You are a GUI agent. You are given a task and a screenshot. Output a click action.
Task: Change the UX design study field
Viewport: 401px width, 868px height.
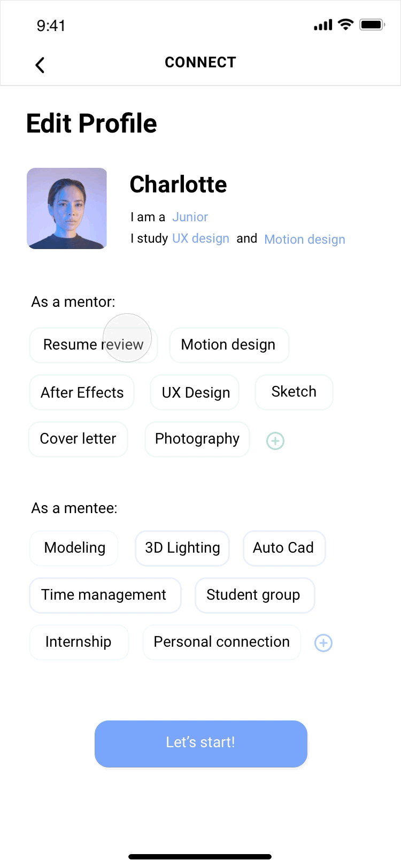coord(200,238)
